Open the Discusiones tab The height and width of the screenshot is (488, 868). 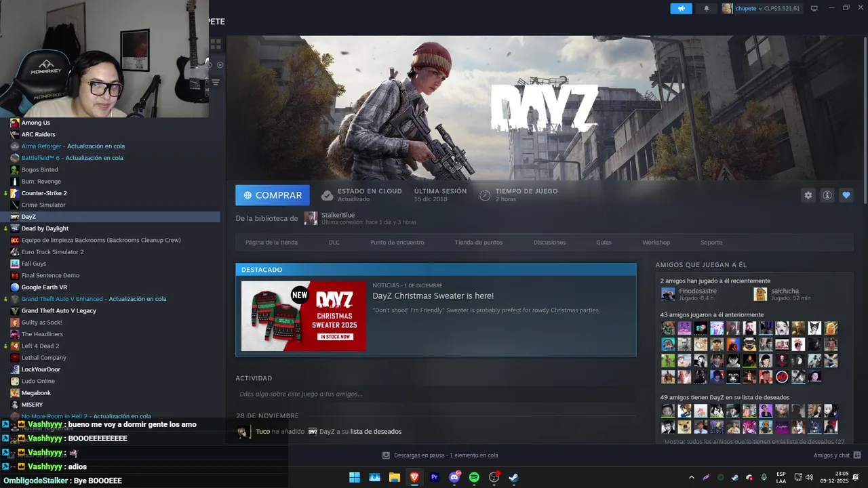pos(550,243)
